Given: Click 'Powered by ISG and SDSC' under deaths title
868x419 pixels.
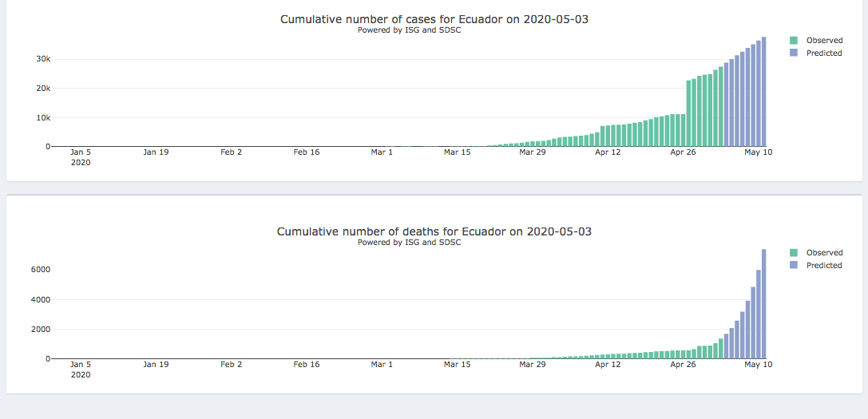Looking at the screenshot, I should click(409, 243).
